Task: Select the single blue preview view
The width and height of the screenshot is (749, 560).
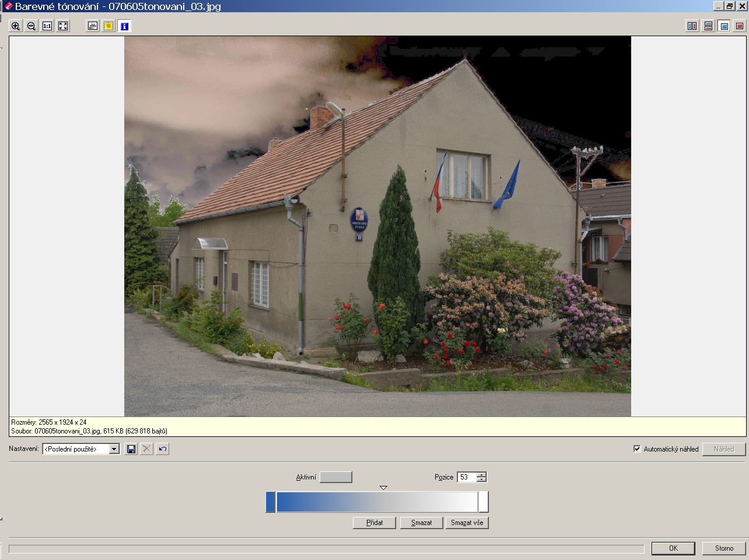Action: [724, 26]
